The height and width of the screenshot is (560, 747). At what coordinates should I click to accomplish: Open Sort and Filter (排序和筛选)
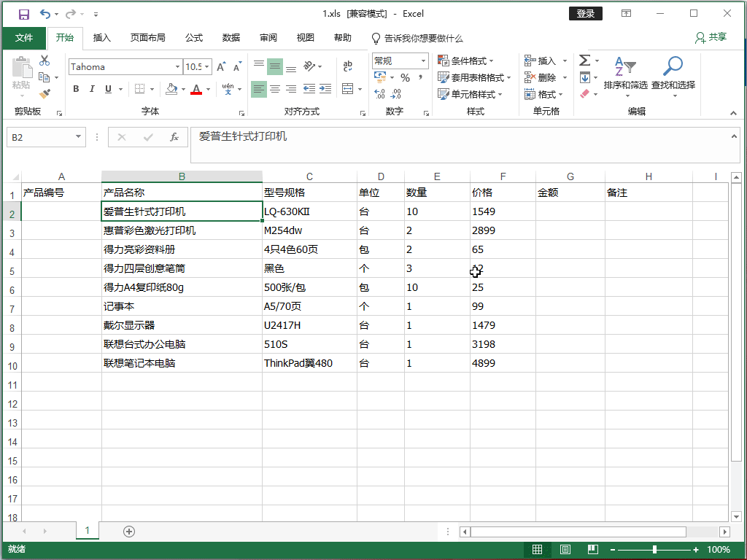625,77
